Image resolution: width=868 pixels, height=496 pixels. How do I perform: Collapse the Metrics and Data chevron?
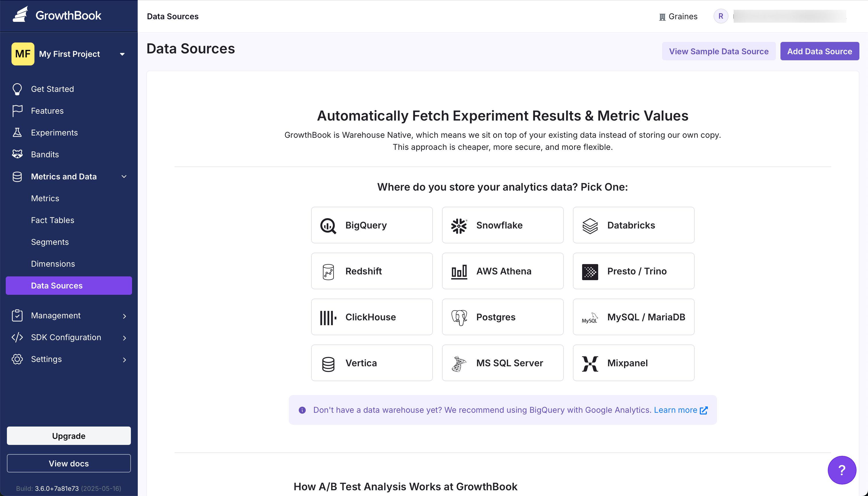[124, 177]
